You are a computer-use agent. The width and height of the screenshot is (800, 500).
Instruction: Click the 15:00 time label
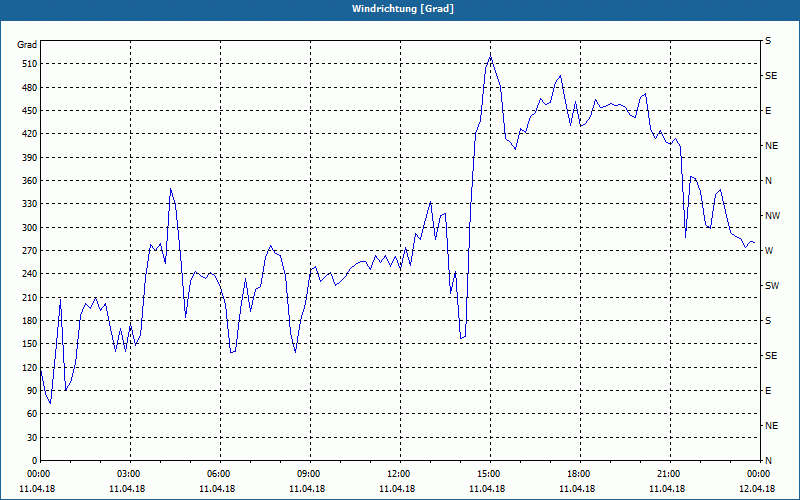click(x=490, y=474)
